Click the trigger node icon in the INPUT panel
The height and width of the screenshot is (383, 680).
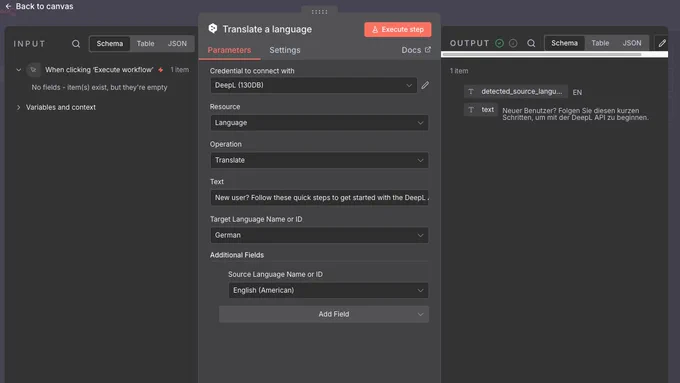(x=33, y=69)
